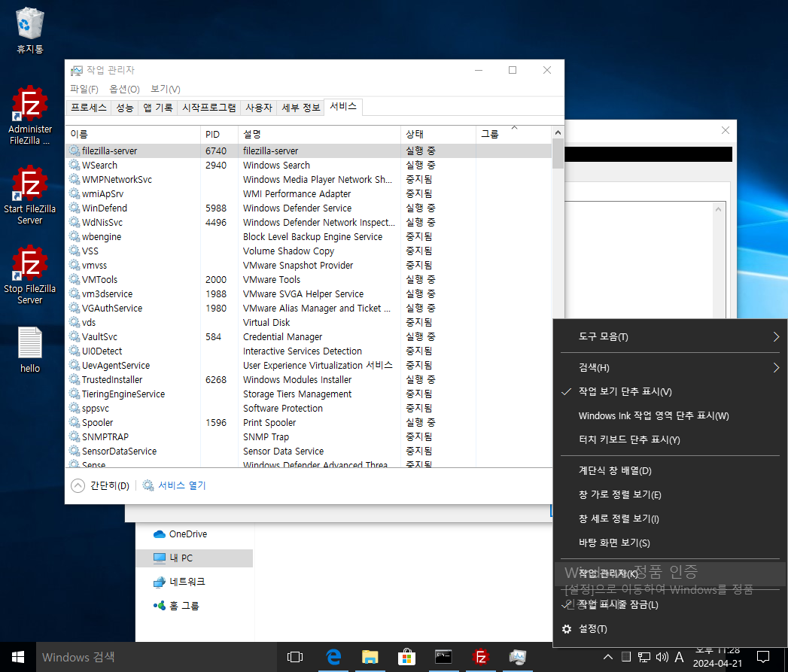Click the gear icon beside 서비스 열기
Screen dimensions: 788x672
[148, 485]
